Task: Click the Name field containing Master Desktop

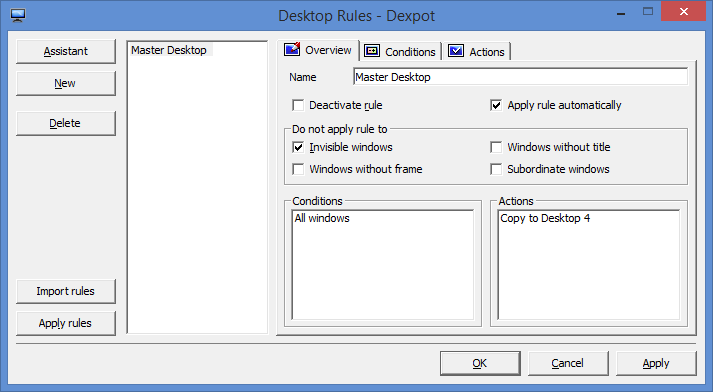Action: [520, 77]
